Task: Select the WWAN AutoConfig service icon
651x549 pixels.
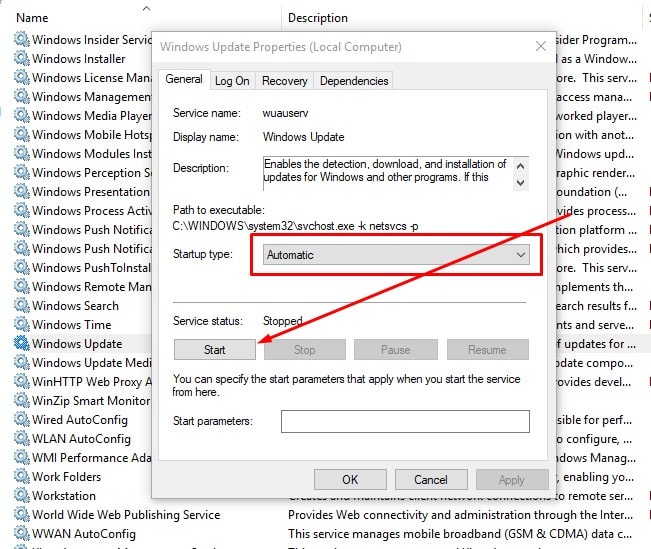Action: (x=21, y=534)
